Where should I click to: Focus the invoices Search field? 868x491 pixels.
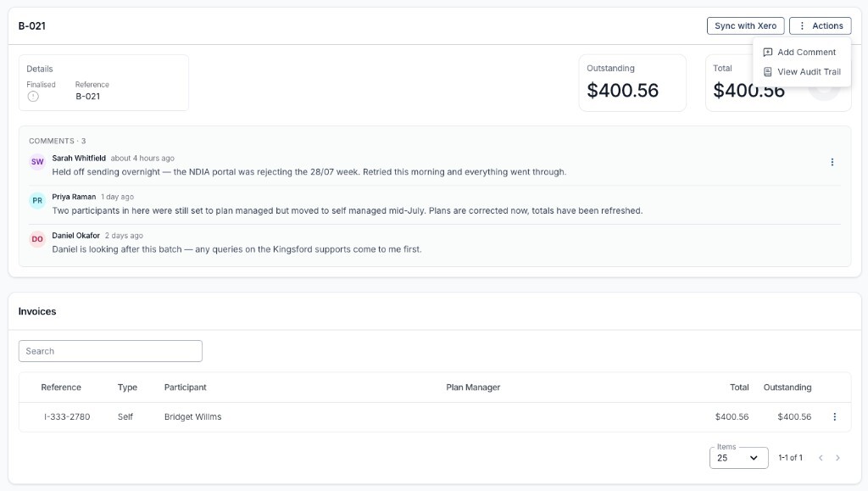pos(110,351)
